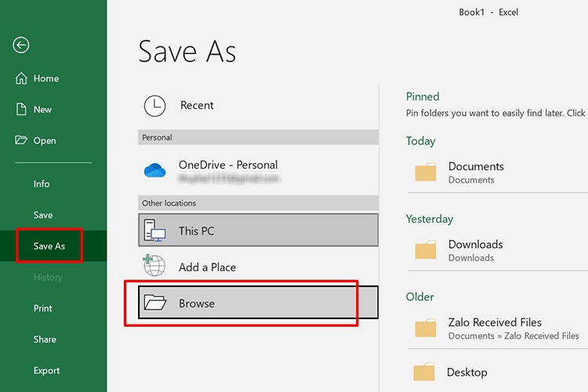
Task: Open the Export menu item
Action: pyautogui.click(x=46, y=371)
